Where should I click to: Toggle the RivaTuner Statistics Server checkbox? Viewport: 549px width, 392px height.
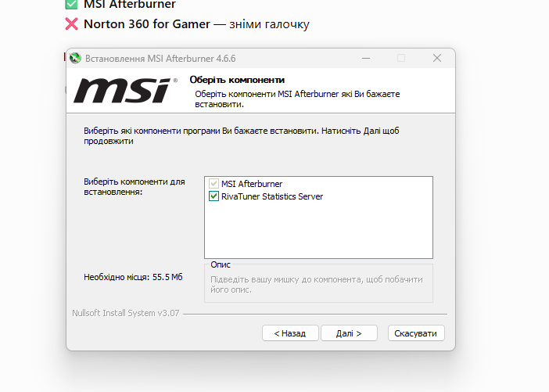pyautogui.click(x=213, y=196)
